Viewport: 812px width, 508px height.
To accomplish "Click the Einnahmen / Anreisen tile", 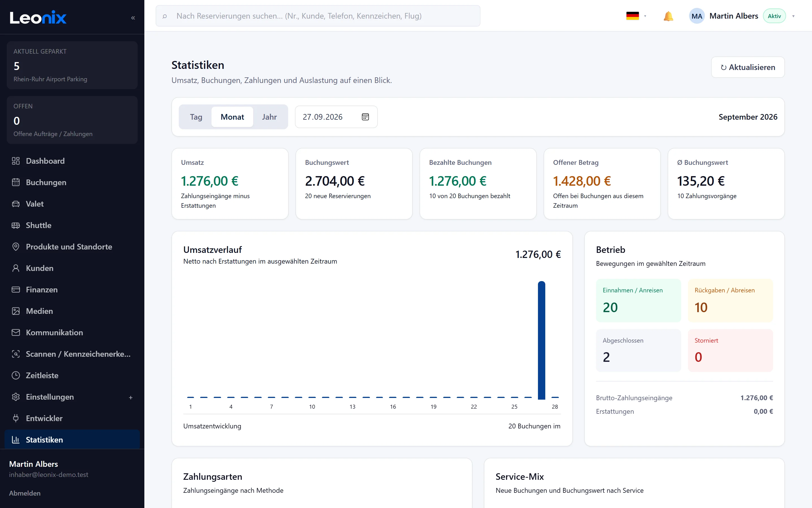I will (x=638, y=300).
